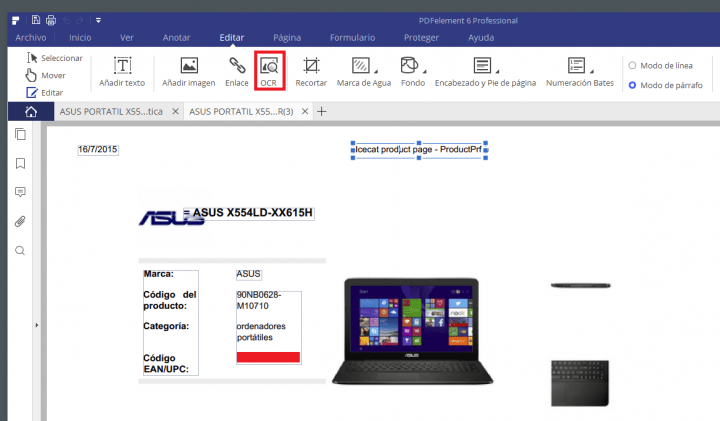Select the Editar ribbon tab
The width and height of the screenshot is (720, 421).
click(x=231, y=38)
